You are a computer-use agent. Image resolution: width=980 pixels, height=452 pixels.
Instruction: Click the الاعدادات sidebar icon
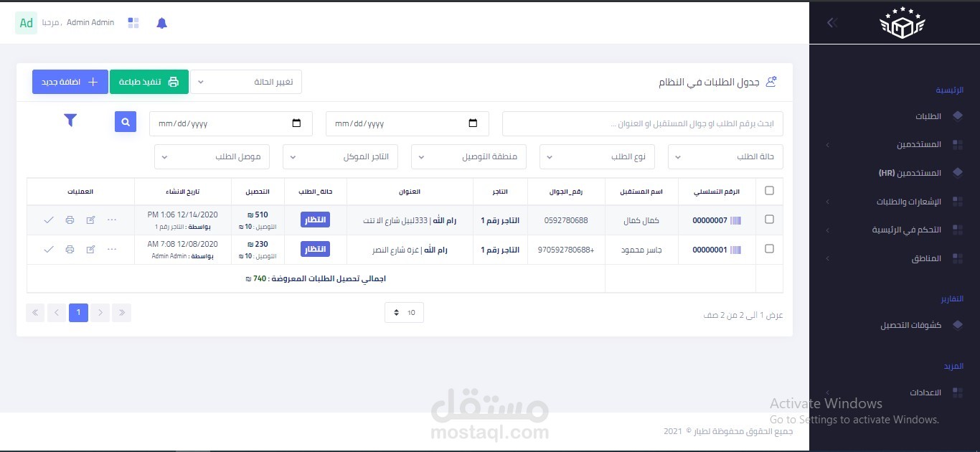coord(957,392)
